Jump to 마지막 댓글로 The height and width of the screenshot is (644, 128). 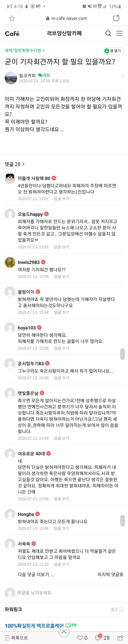[110, 574]
